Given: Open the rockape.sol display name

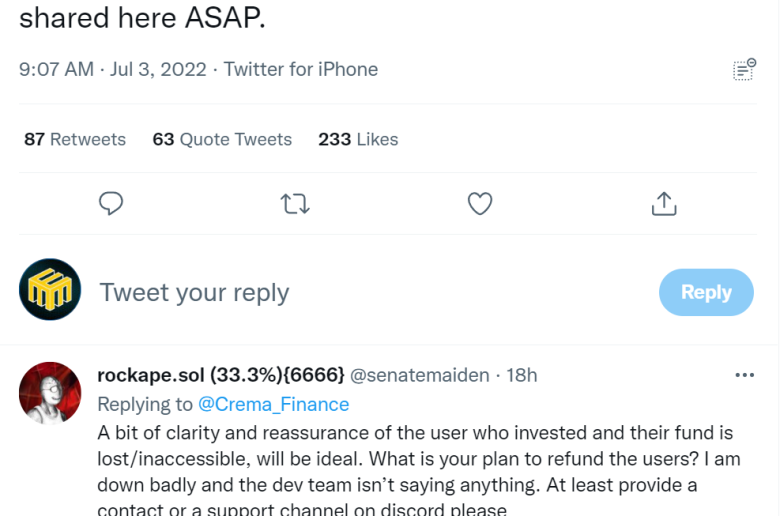Looking at the screenshot, I should click(x=220, y=375).
